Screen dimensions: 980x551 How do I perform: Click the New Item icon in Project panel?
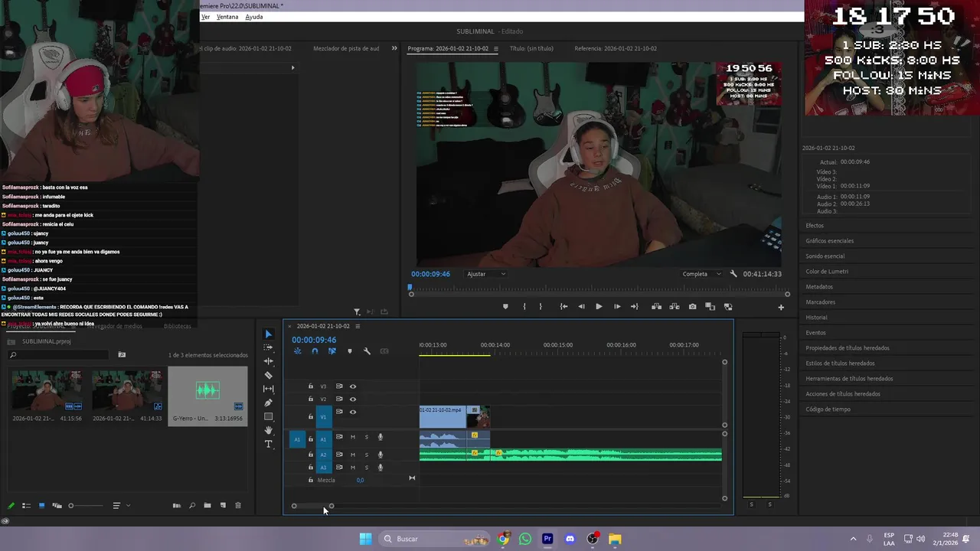pos(223,506)
